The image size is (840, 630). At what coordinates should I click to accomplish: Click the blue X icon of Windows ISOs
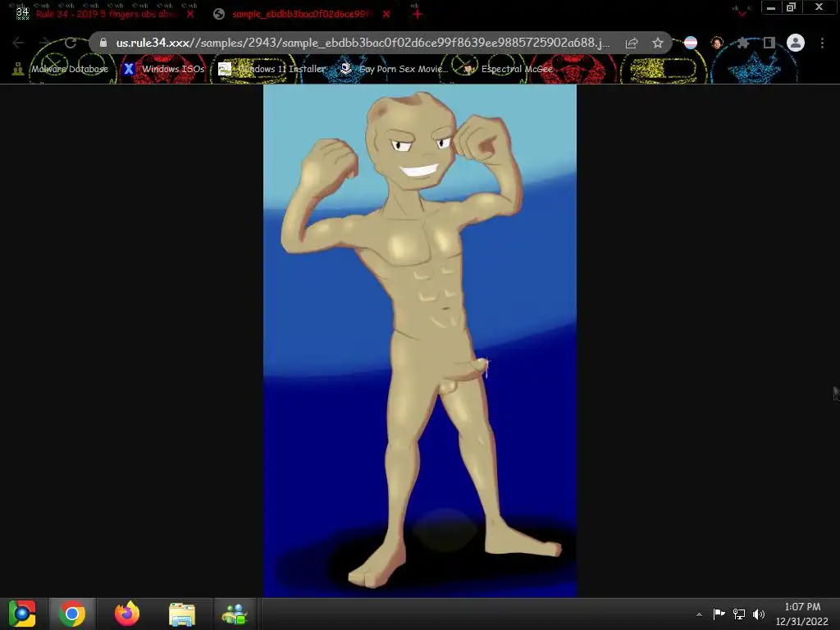(129, 69)
